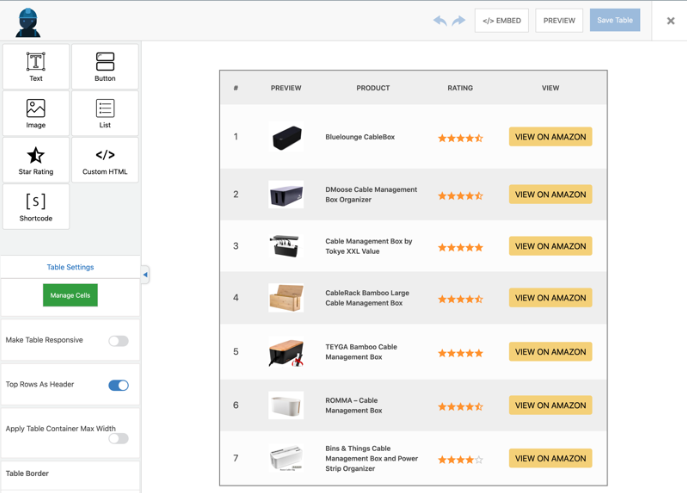Click the builder mascot logo
Screen dimensions: 687x493
click(28, 22)
